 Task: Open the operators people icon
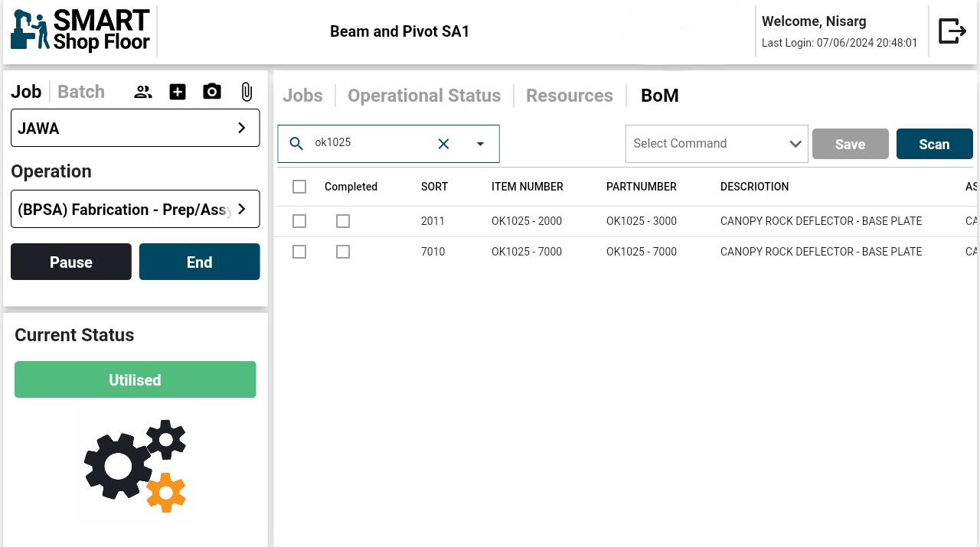click(x=143, y=93)
